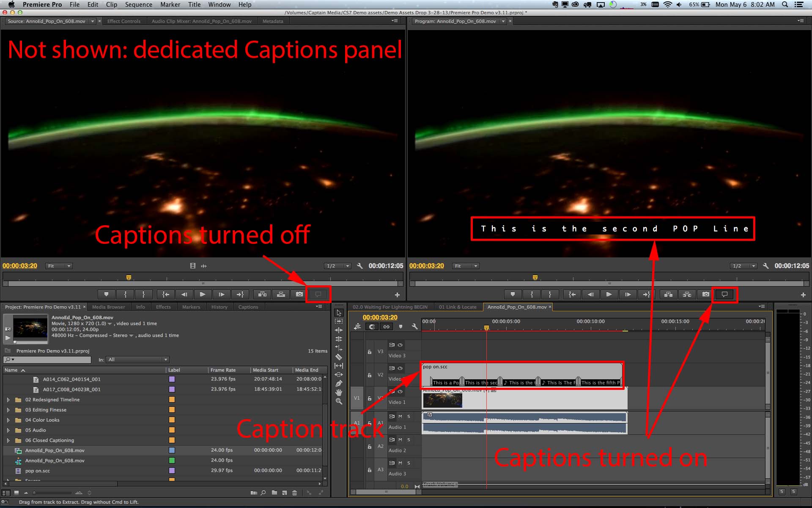This screenshot has height=508, width=812.
Task: Open Project panel In: All dropdown
Action: click(137, 360)
